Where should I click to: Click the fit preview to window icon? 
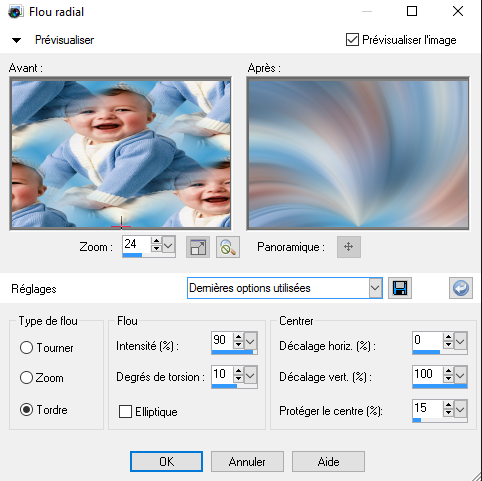click(198, 247)
